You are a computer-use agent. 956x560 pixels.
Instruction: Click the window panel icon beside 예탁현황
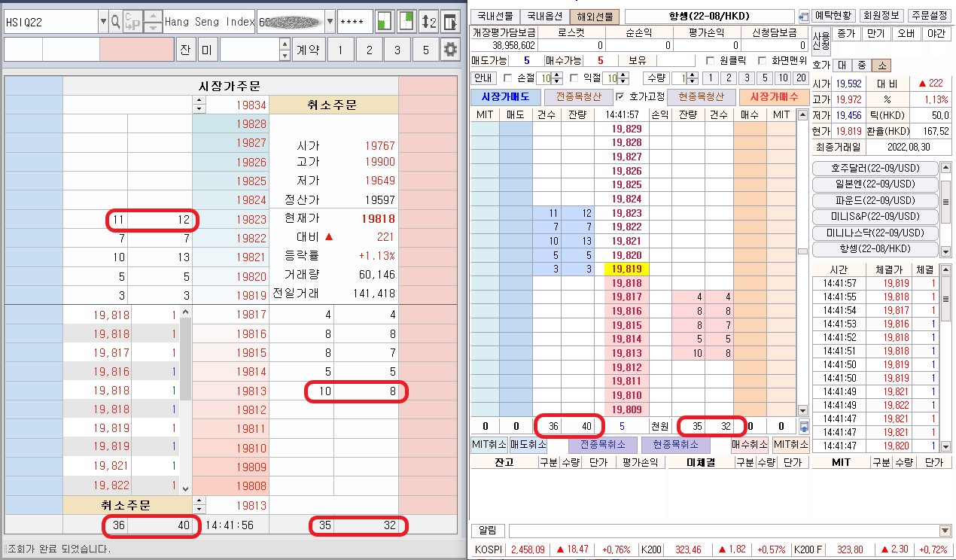tap(803, 17)
